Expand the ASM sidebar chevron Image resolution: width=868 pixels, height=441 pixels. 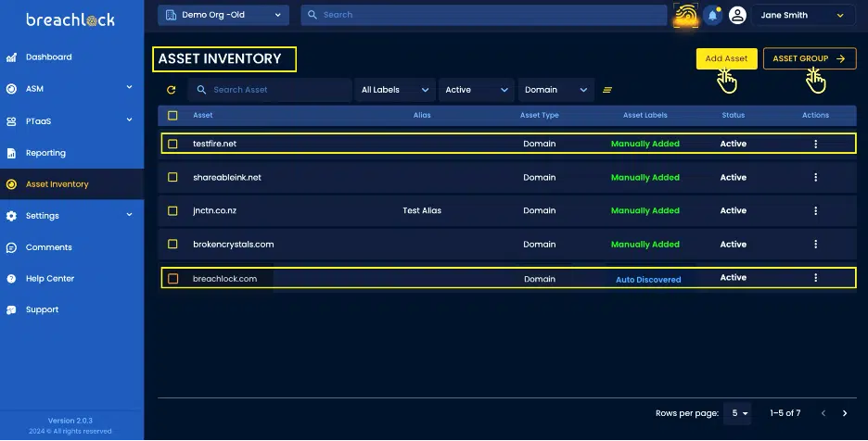pyautogui.click(x=129, y=87)
